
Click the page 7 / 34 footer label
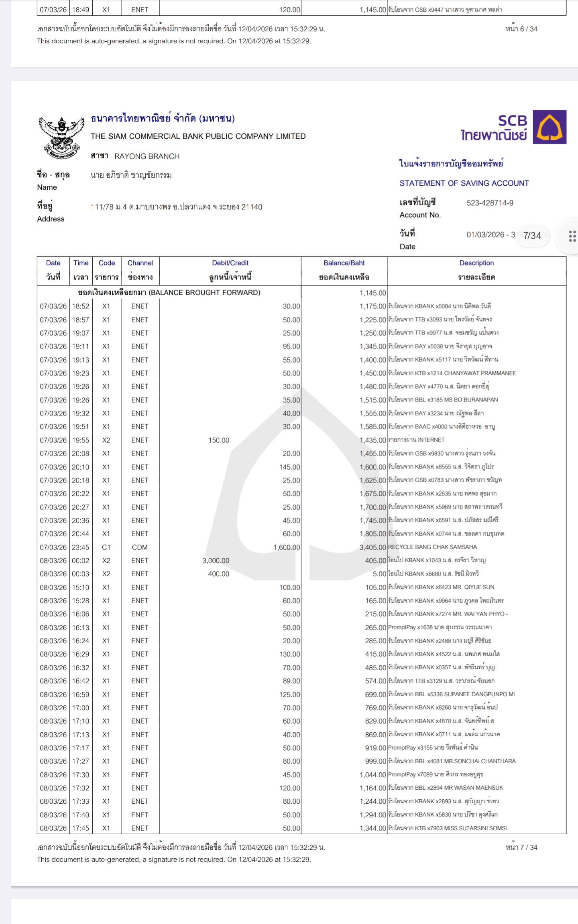(521, 847)
